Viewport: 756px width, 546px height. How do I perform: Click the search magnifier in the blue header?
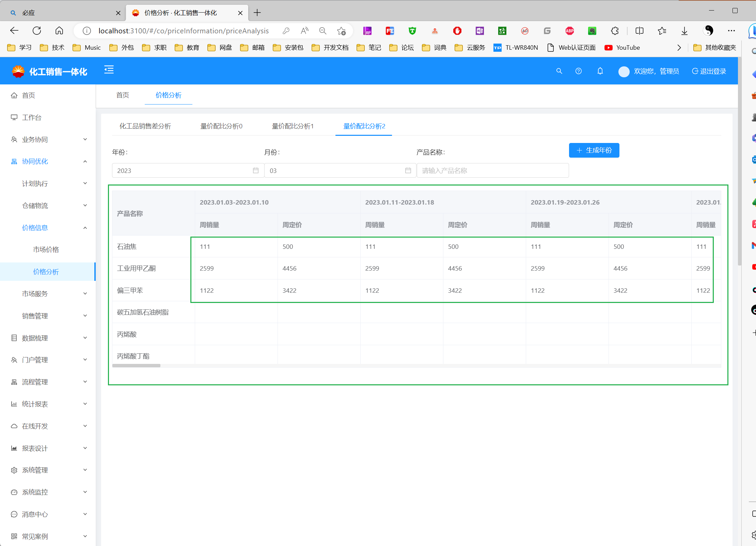(x=559, y=71)
